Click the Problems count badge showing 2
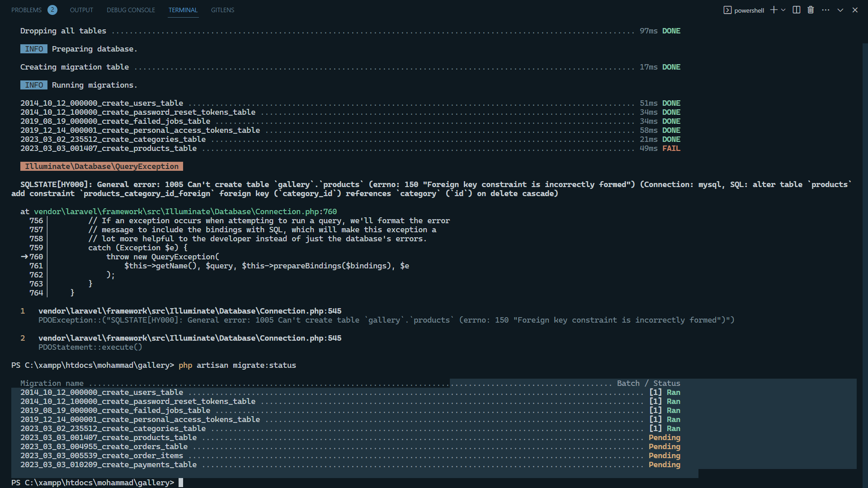This screenshot has width=868, height=488. coord(52,10)
